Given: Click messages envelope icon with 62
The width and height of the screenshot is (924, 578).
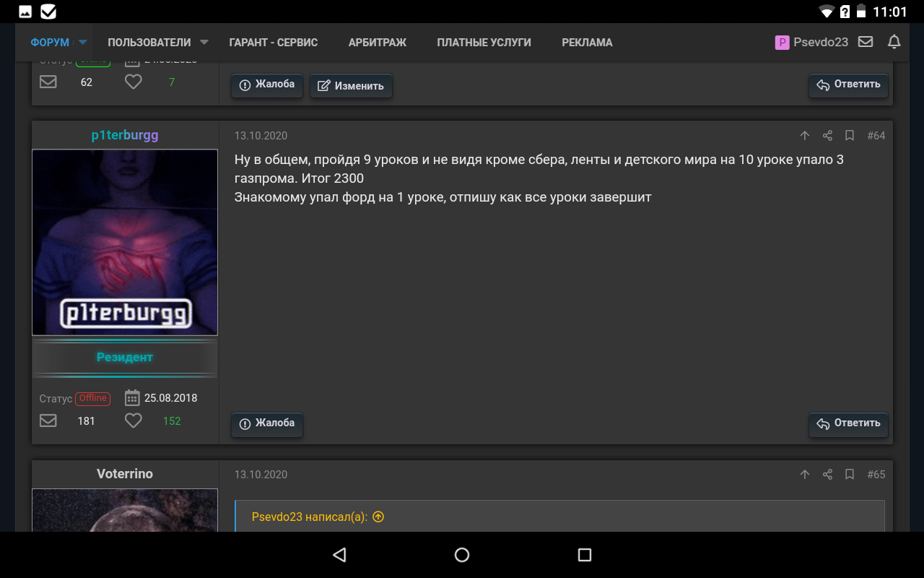Looking at the screenshot, I should click(48, 82).
